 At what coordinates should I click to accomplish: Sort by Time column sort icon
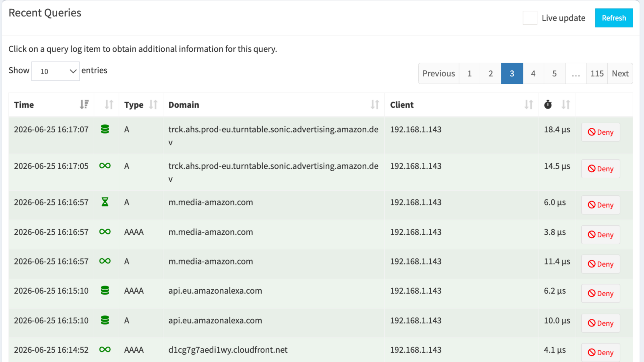coord(84,105)
